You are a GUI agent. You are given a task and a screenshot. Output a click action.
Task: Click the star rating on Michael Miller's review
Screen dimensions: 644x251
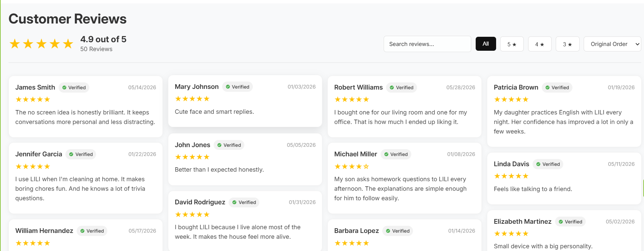pyautogui.click(x=352, y=167)
